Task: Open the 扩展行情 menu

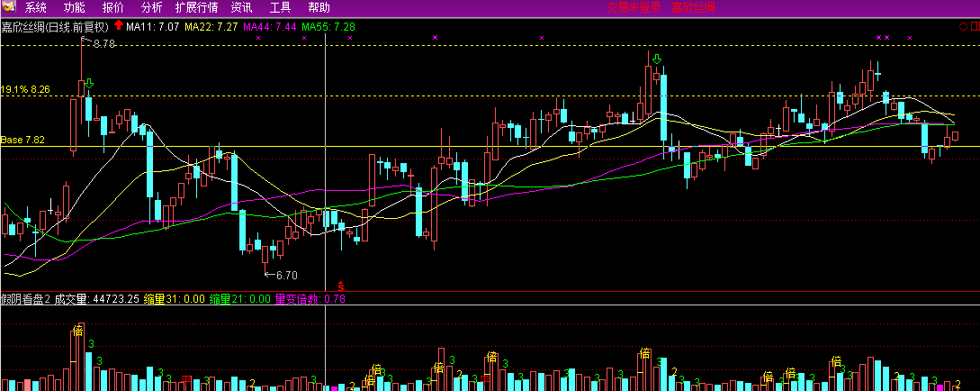Action: (196, 7)
